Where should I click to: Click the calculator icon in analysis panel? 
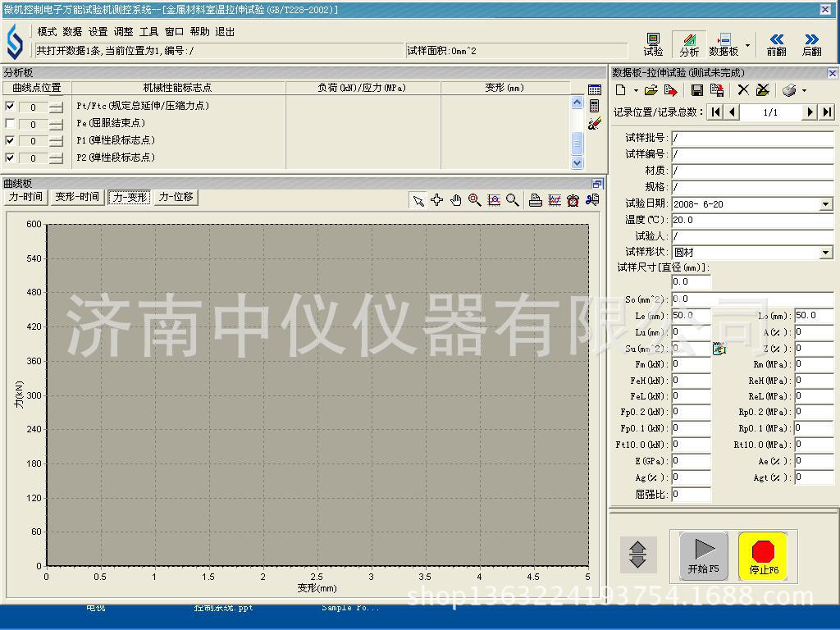pyautogui.click(x=595, y=107)
